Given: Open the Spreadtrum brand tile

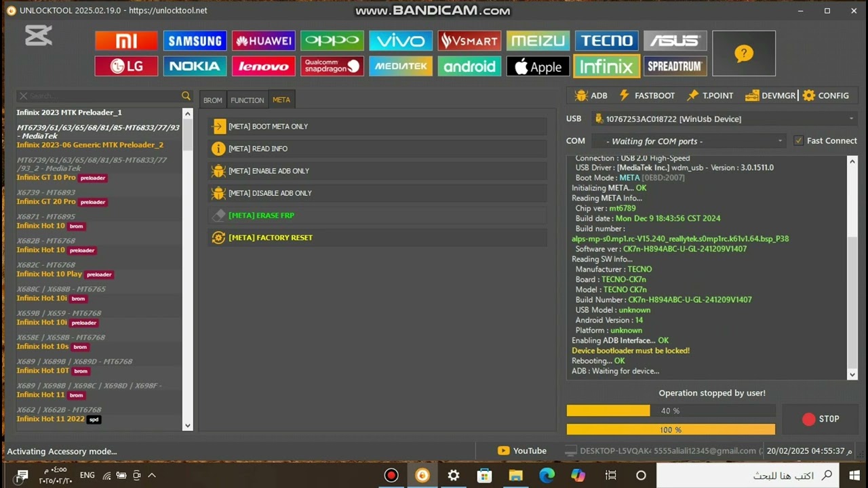Looking at the screenshot, I should [x=675, y=66].
